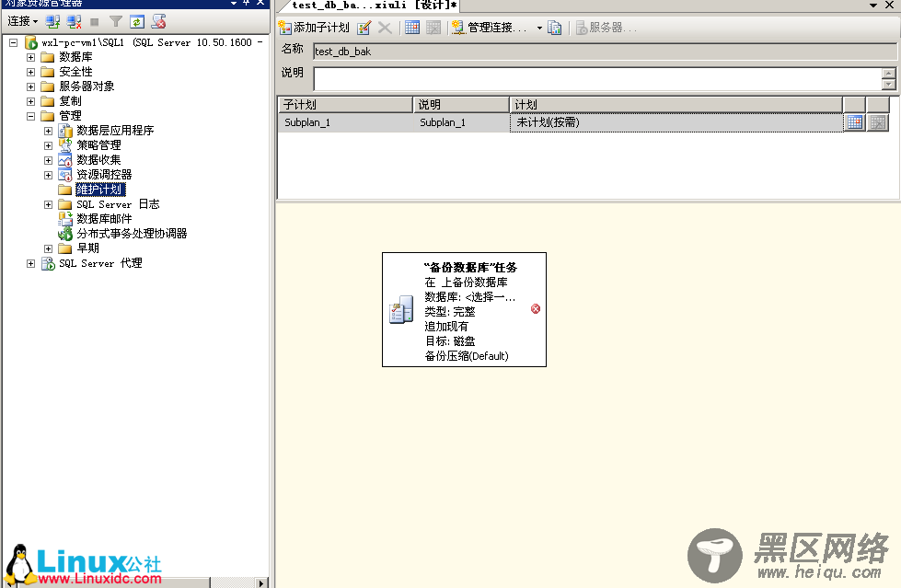Click the 说明 description text box
The height and width of the screenshot is (588, 901).
597,79
